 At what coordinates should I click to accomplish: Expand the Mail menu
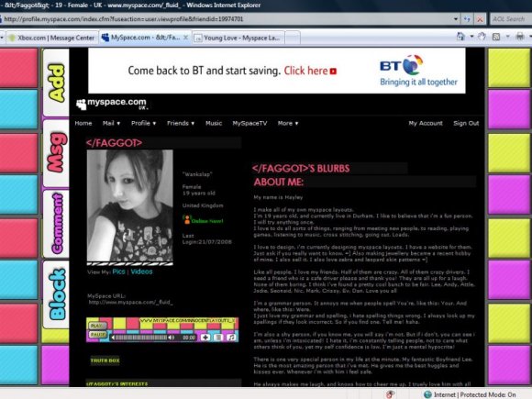(x=111, y=123)
